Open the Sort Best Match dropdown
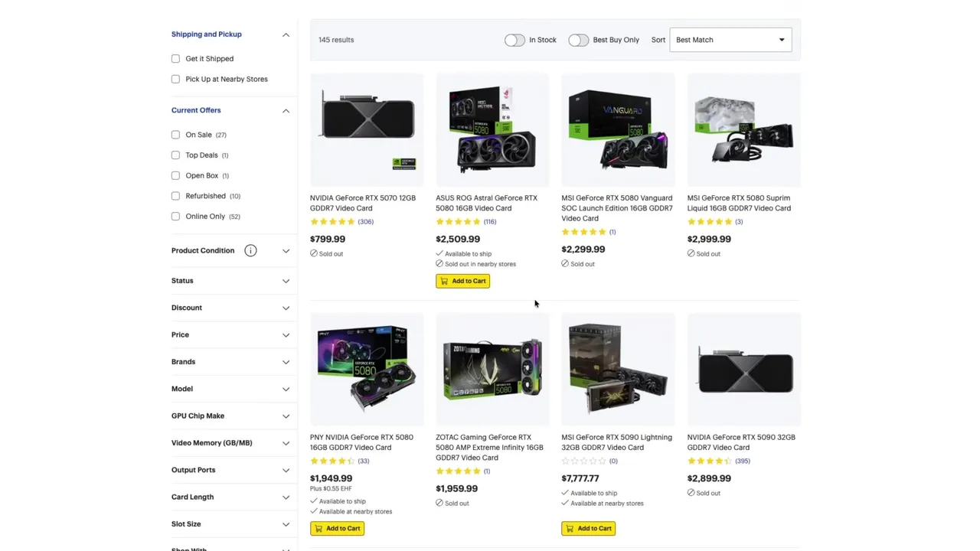This screenshot has width=980, height=551. pyautogui.click(x=730, y=40)
